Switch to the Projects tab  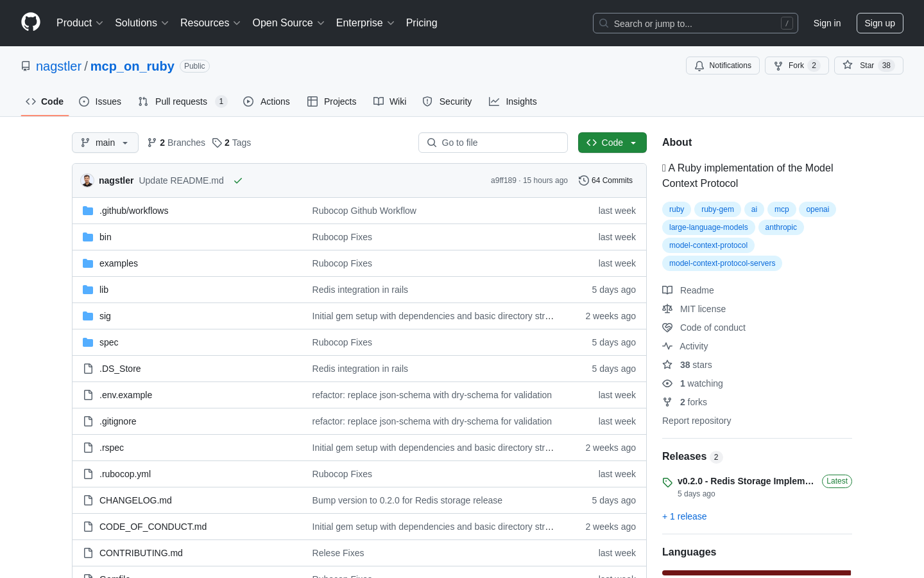332,101
